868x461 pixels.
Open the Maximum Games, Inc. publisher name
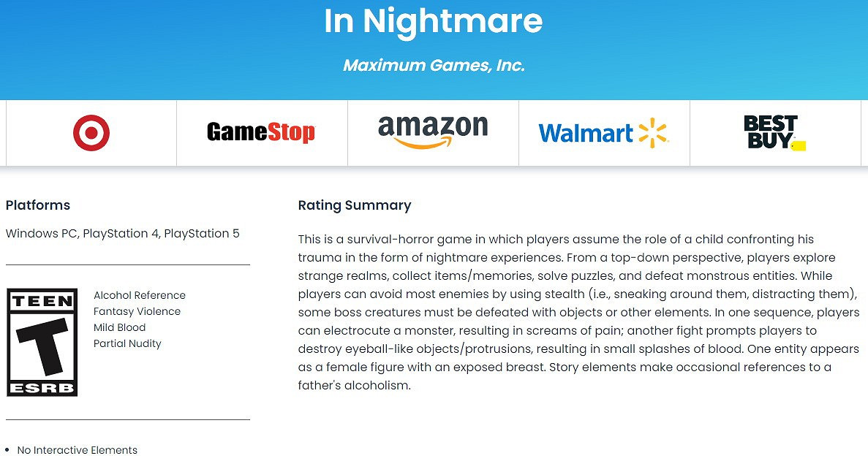434,65
